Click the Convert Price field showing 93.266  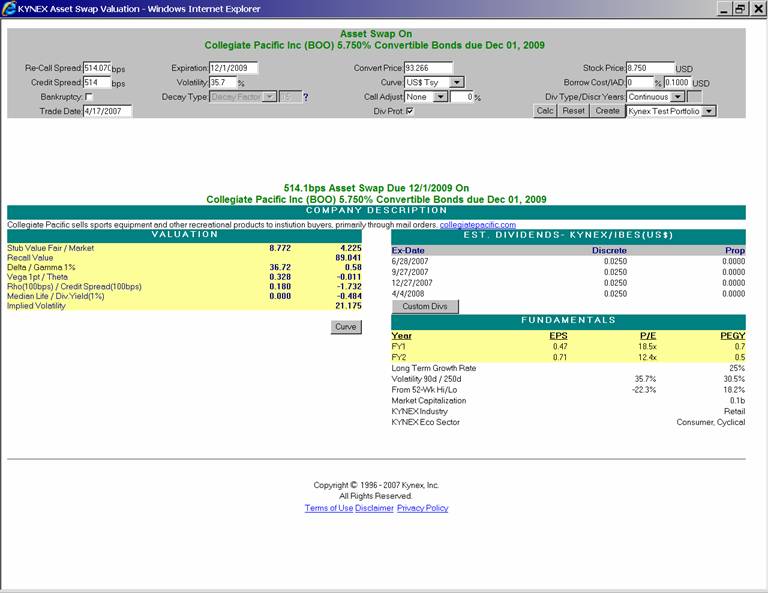pos(429,68)
